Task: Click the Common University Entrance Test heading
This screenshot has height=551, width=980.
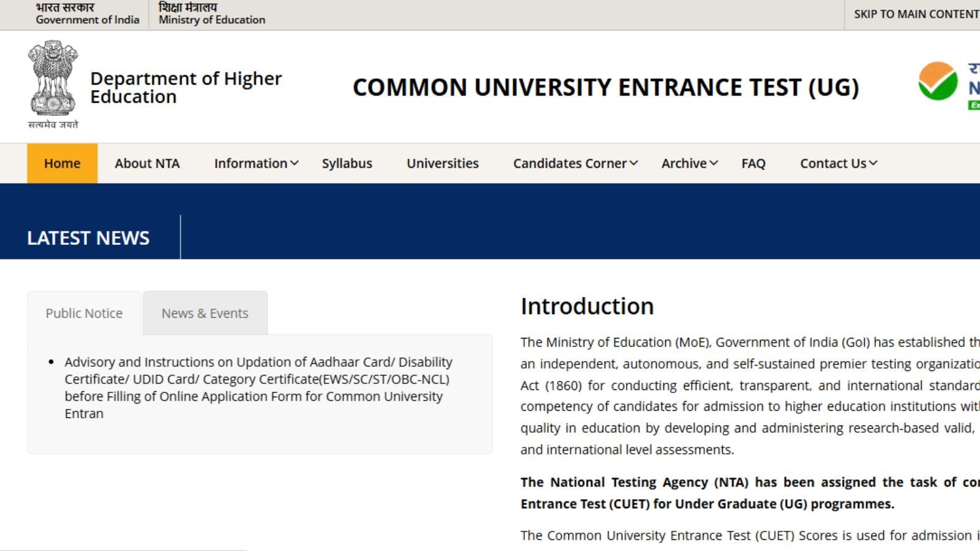Action: tap(605, 88)
